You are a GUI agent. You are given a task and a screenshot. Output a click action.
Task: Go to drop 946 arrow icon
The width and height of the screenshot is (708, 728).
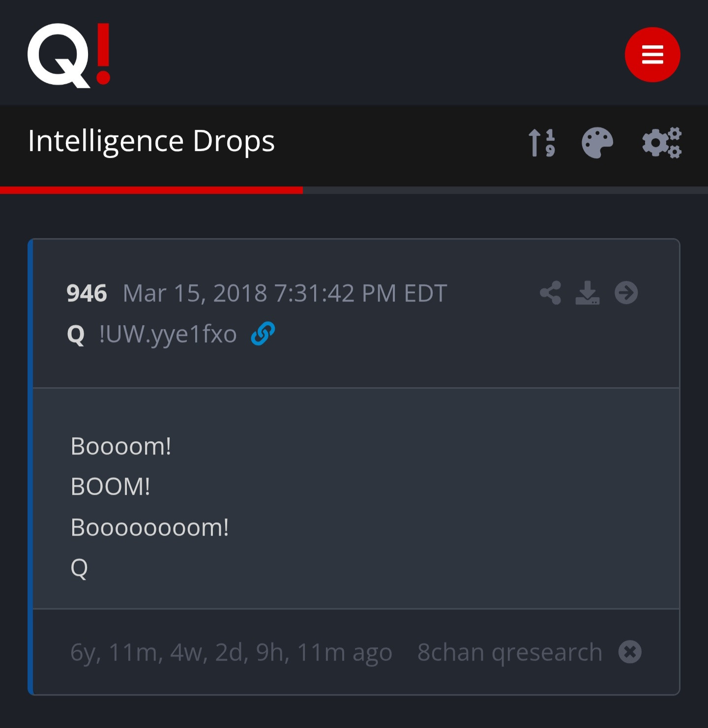coord(626,293)
